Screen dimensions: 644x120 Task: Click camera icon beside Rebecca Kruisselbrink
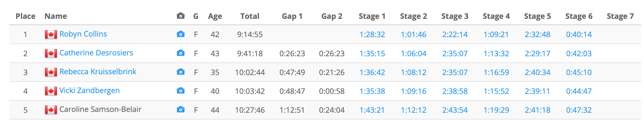pos(181,72)
